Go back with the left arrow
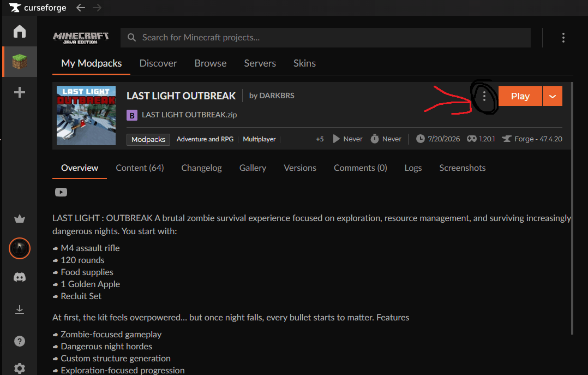The image size is (588, 375). pos(81,8)
